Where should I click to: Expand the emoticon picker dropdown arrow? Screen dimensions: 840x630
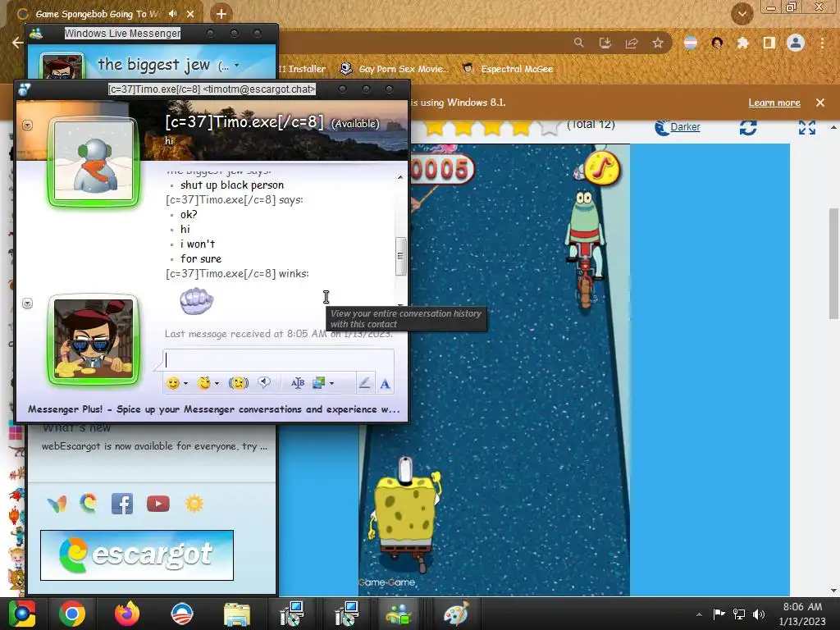click(186, 384)
